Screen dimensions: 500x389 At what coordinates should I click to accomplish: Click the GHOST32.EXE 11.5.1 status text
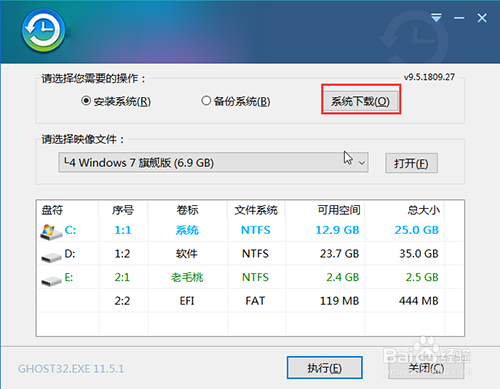[x=71, y=369]
